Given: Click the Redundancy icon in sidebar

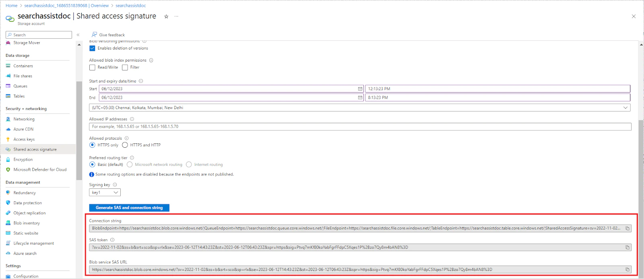Looking at the screenshot, I should click(8, 193).
